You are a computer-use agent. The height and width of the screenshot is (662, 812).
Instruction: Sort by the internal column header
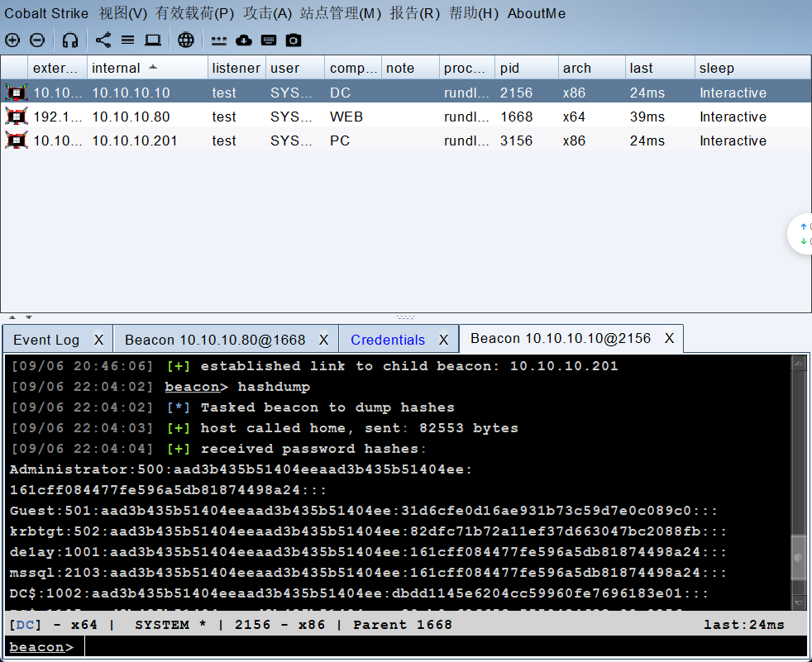147,68
